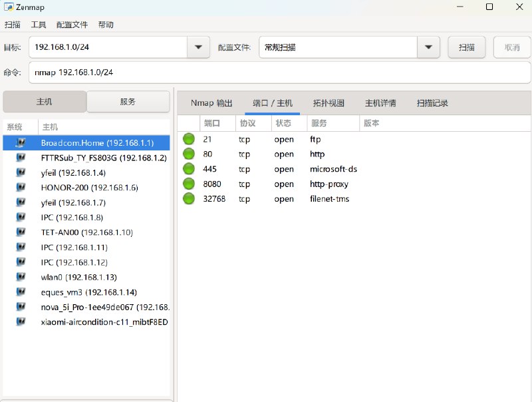Click the host icon for FTTRSub_TY_FS803G
The width and height of the screenshot is (532, 402).
pos(20,157)
